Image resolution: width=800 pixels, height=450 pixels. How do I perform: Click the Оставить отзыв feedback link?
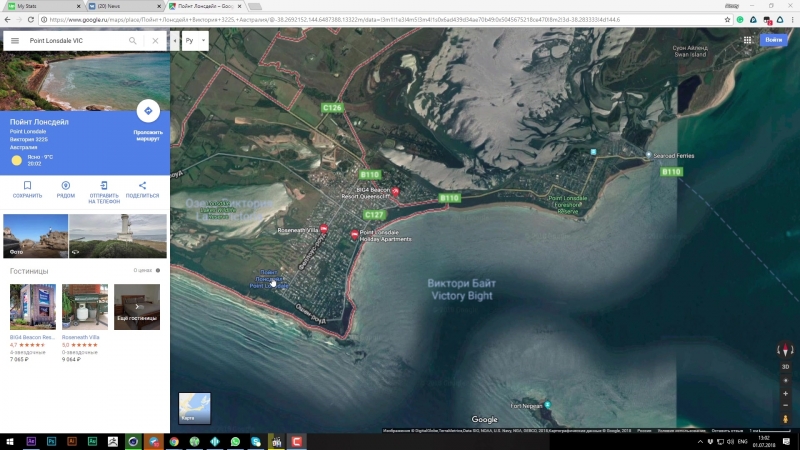coord(727,431)
